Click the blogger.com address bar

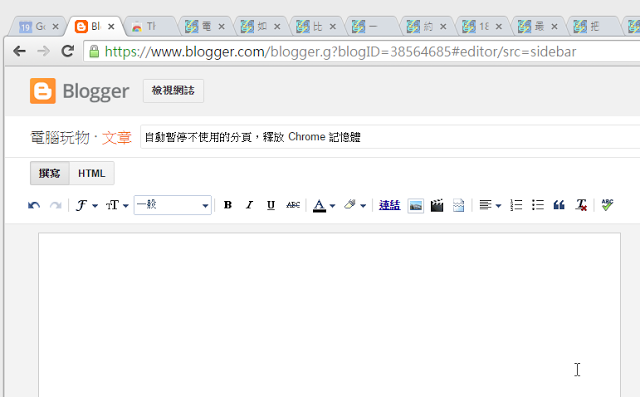coord(362,52)
